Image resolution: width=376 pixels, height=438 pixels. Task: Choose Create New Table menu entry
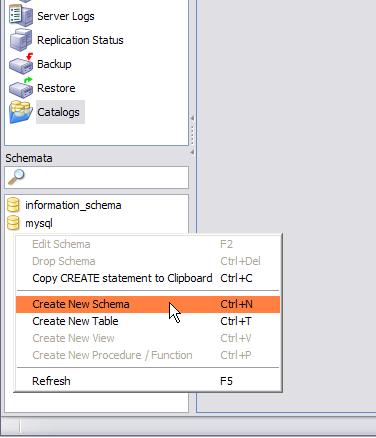(148, 321)
